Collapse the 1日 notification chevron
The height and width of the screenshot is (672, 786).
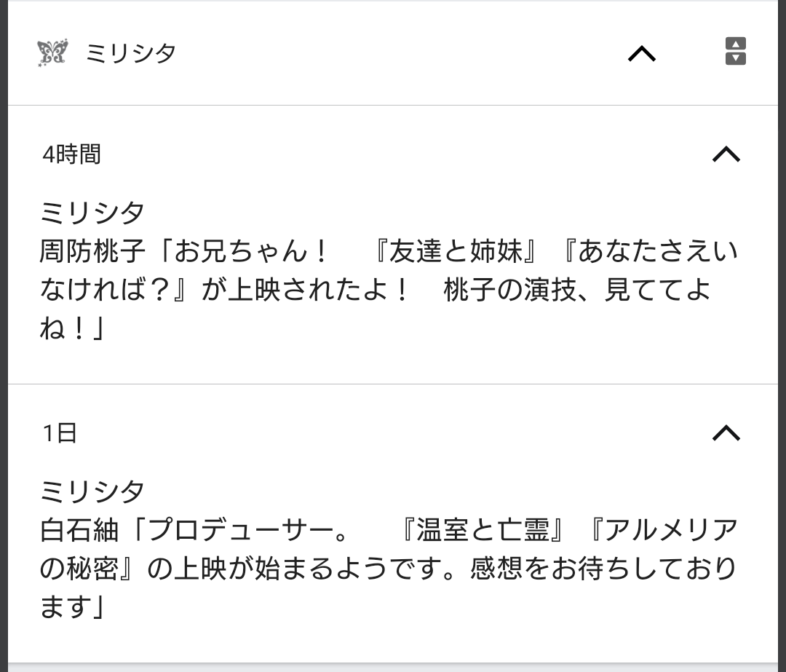[x=726, y=433]
